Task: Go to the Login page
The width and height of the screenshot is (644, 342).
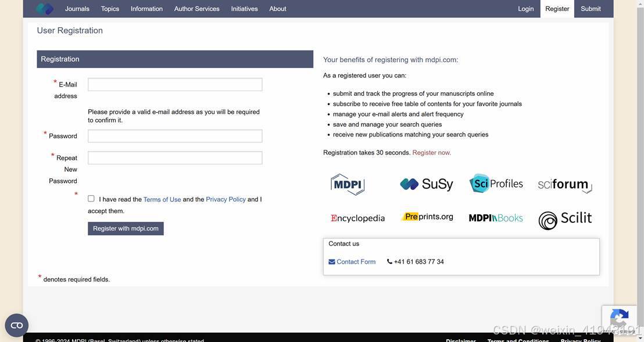Action: (525, 9)
